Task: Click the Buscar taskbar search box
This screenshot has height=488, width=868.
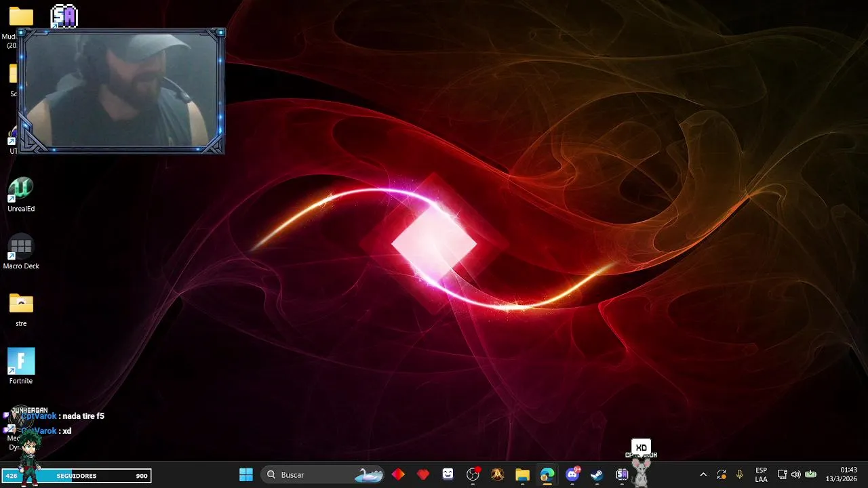Action: 323,474
